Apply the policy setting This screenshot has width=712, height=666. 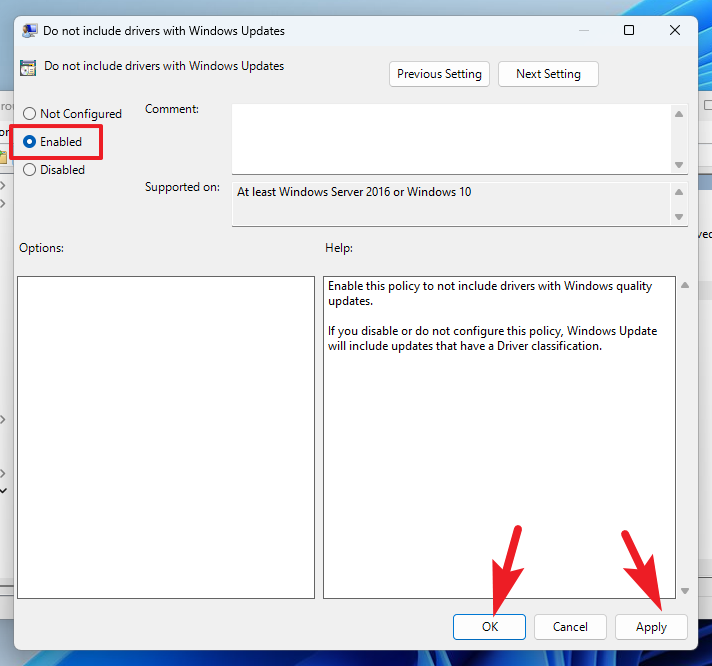point(651,627)
